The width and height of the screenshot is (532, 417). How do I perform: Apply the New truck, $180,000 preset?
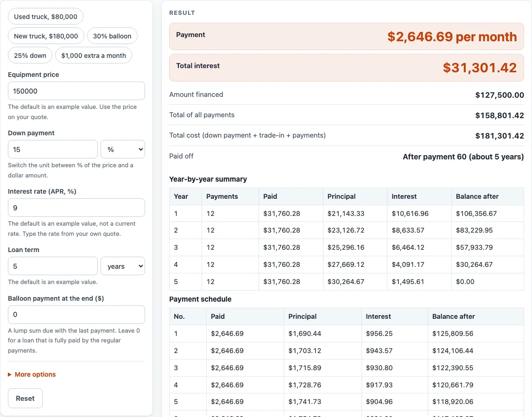click(x=46, y=36)
